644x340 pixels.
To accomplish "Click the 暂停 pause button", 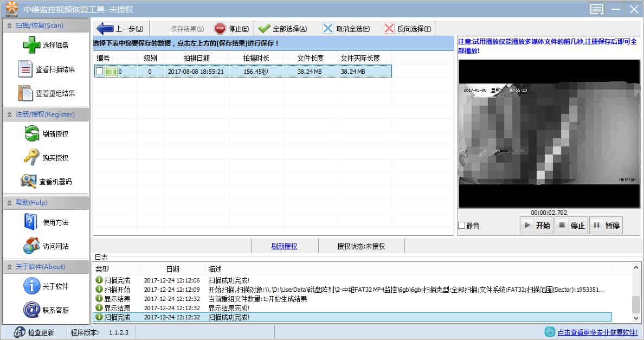I will coord(606,226).
